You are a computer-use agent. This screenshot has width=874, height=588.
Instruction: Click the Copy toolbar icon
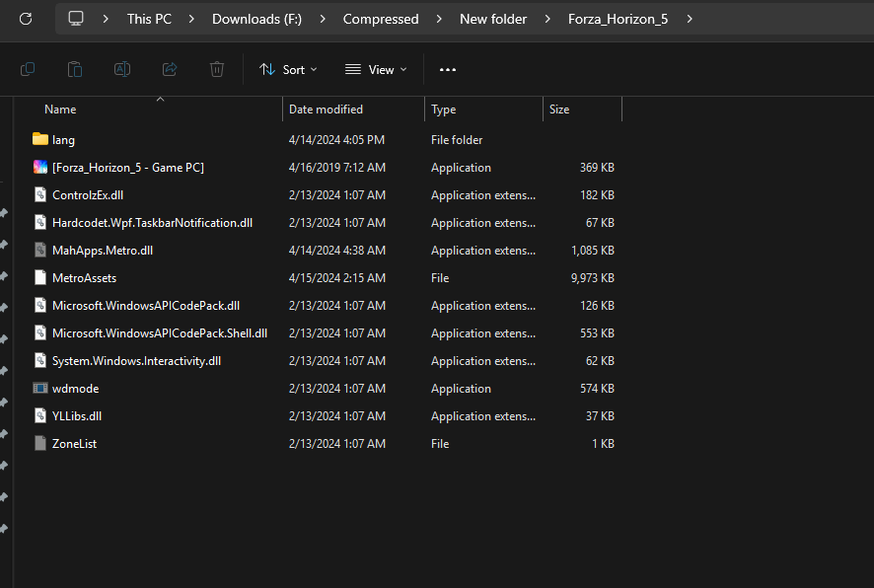28,69
